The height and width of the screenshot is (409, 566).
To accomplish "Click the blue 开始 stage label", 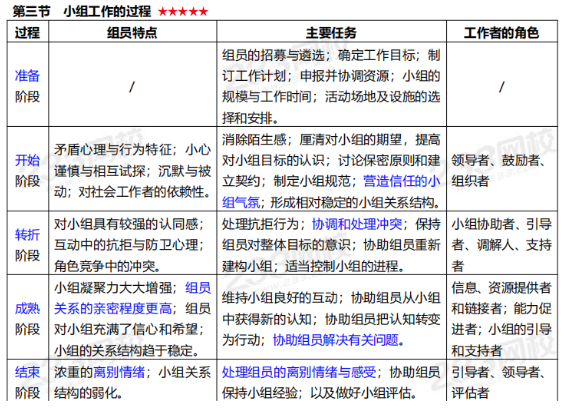I will pos(27,160).
